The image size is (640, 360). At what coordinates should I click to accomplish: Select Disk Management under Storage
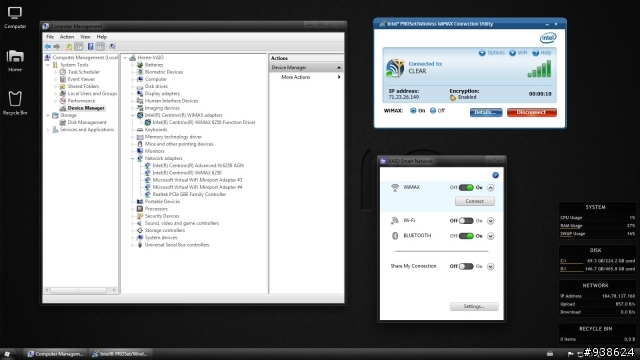87,122
